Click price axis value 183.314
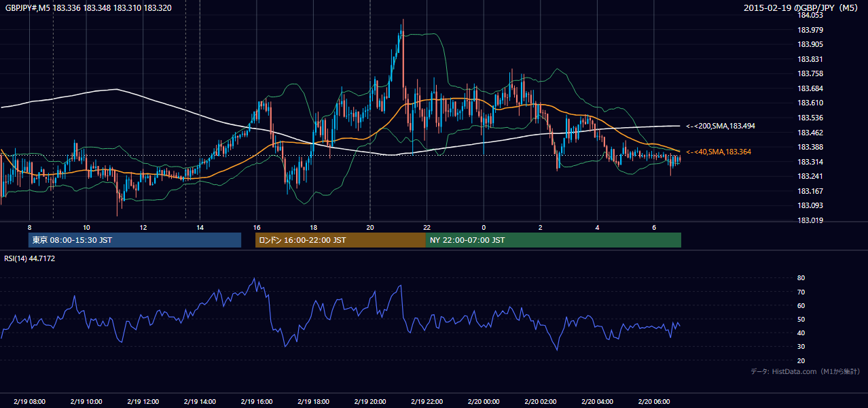 pyautogui.click(x=810, y=162)
